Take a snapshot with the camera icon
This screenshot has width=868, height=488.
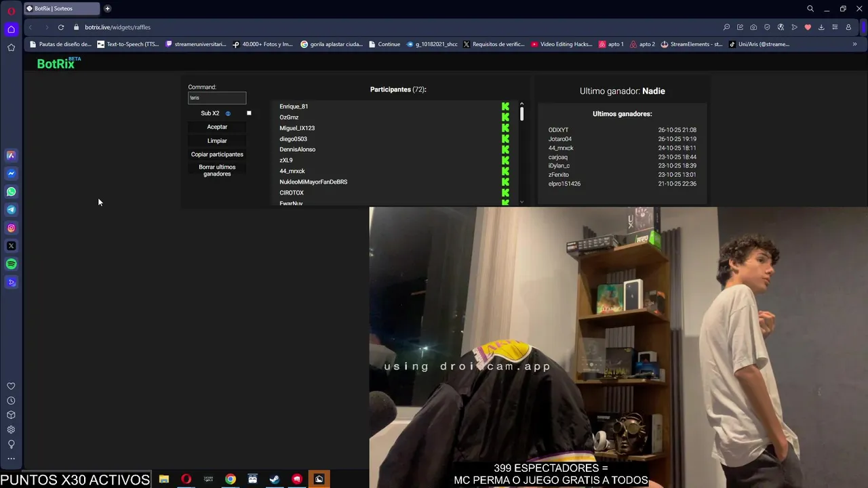tap(753, 27)
